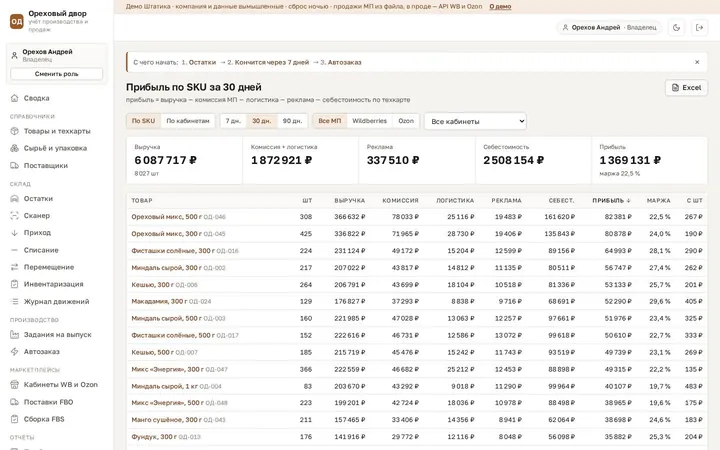The image size is (720, 450).
Task: Dismiss the 'С чего начать' hint
Action: pos(697,62)
